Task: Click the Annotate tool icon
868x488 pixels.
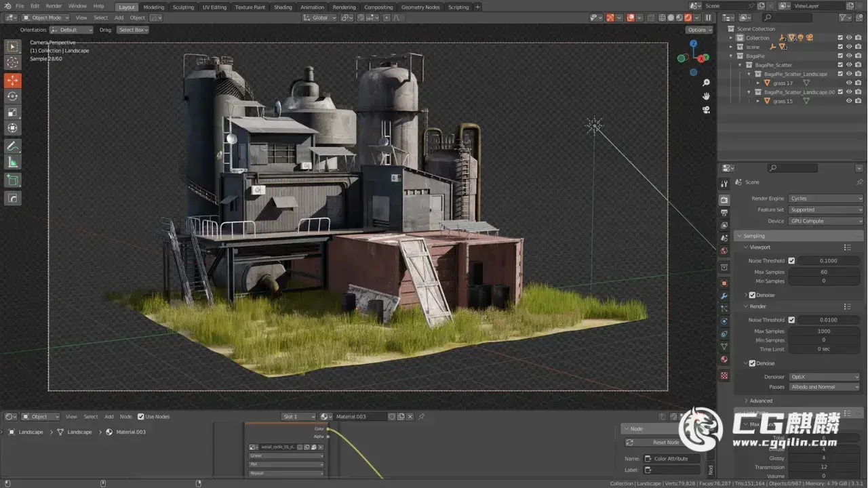Action: click(x=13, y=146)
